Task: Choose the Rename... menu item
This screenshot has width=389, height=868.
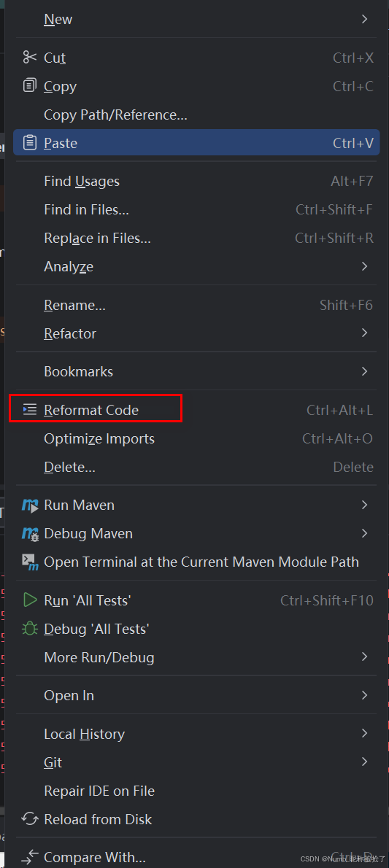Action: [x=197, y=304]
